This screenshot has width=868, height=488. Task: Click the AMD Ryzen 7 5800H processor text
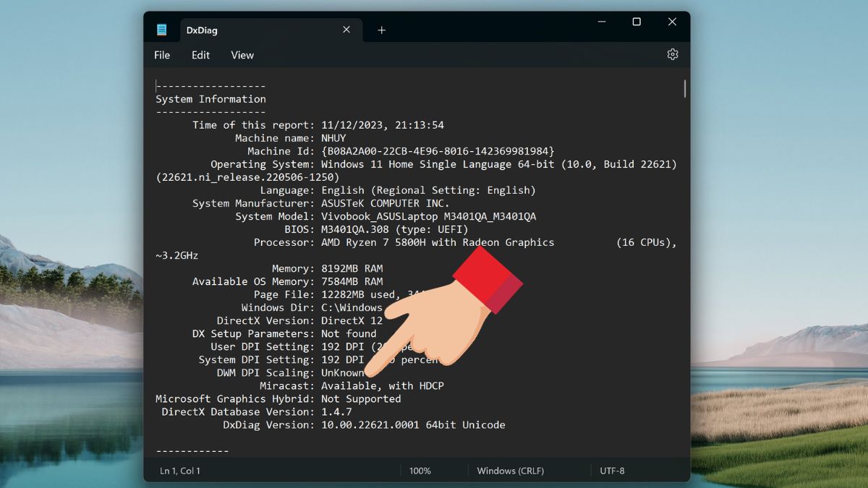point(438,242)
